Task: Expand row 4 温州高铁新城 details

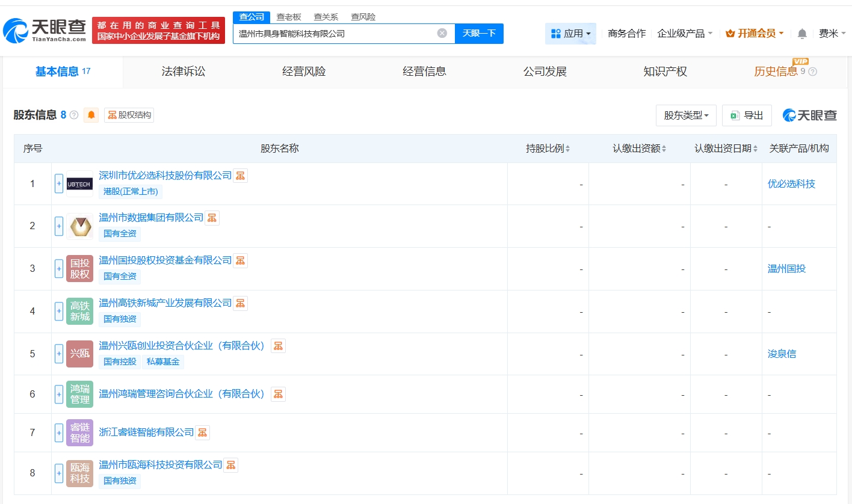Action: pyautogui.click(x=59, y=312)
